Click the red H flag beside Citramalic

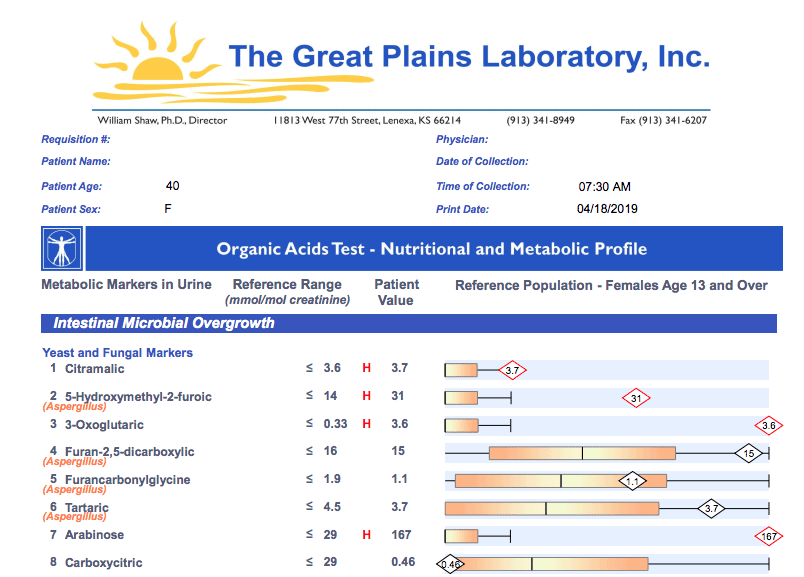tap(367, 368)
